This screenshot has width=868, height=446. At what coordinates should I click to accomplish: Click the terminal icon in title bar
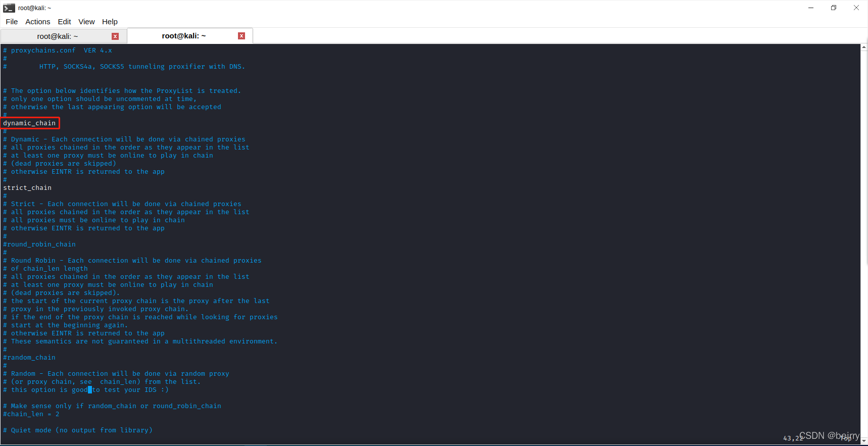pyautogui.click(x=9, y=8)
